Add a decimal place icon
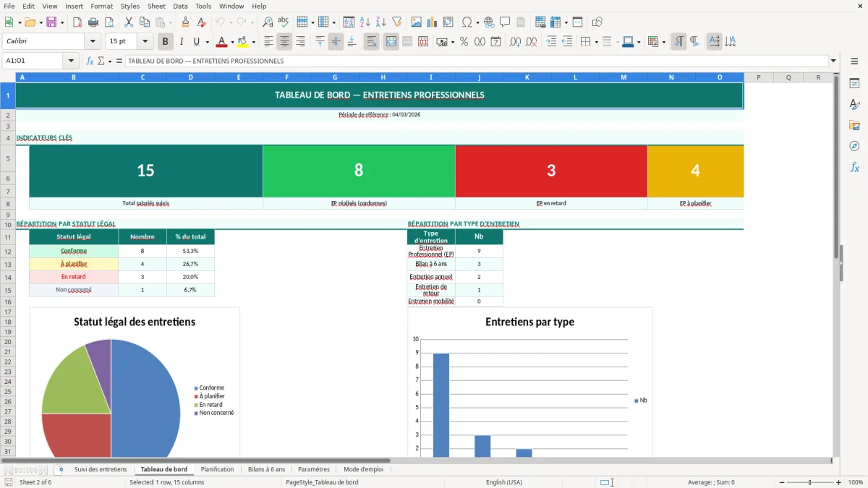The image size is (868, 488). coord(515,42)
